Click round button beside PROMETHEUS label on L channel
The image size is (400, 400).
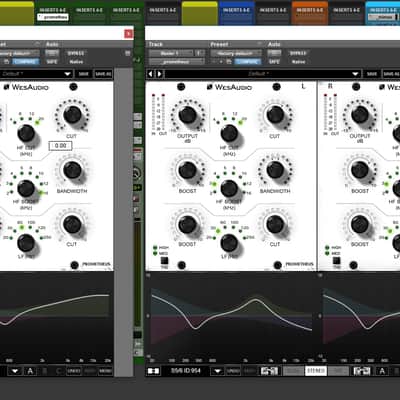click(278, 265)
